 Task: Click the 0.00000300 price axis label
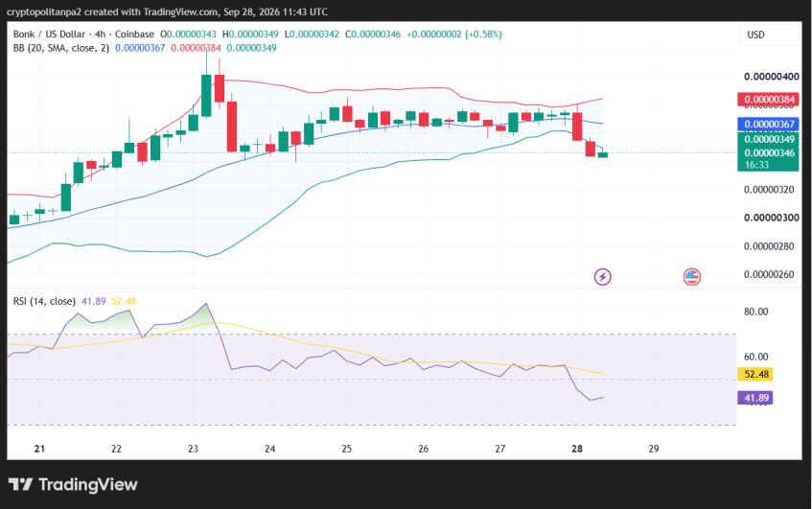tap(771, 218)
